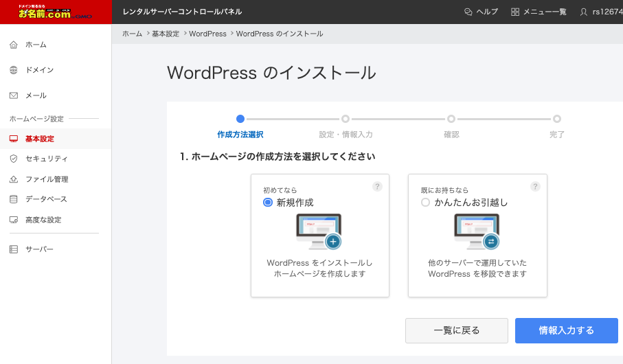Open the ヘルプ help icon

click(x=468, y=12)
